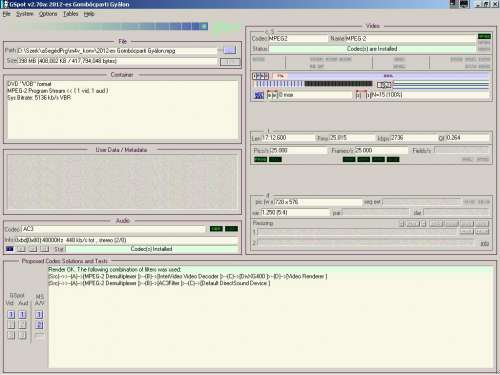Click the bracketed icons before "0 max"
Image resolution: width=500 pixels, height=375 pixels.
click(272, 95)
